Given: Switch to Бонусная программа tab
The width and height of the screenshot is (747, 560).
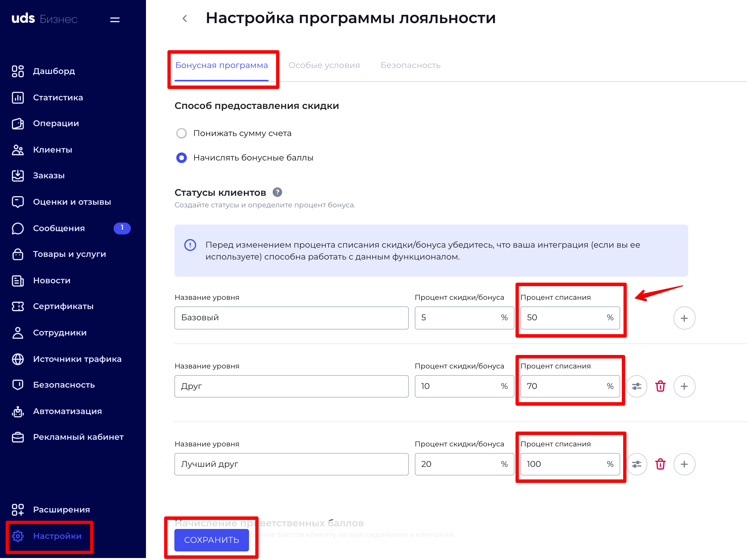Looking at the screenshot, I should click(222, 65).
